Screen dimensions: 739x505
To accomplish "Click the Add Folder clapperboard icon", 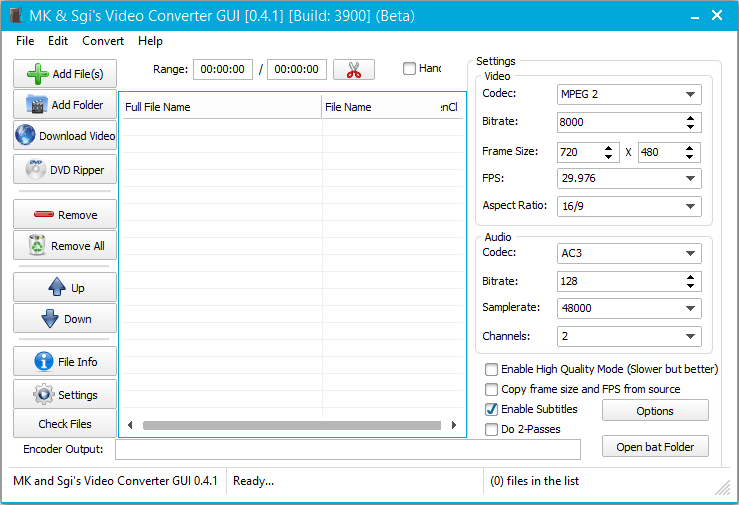I will tap(37, 104).
